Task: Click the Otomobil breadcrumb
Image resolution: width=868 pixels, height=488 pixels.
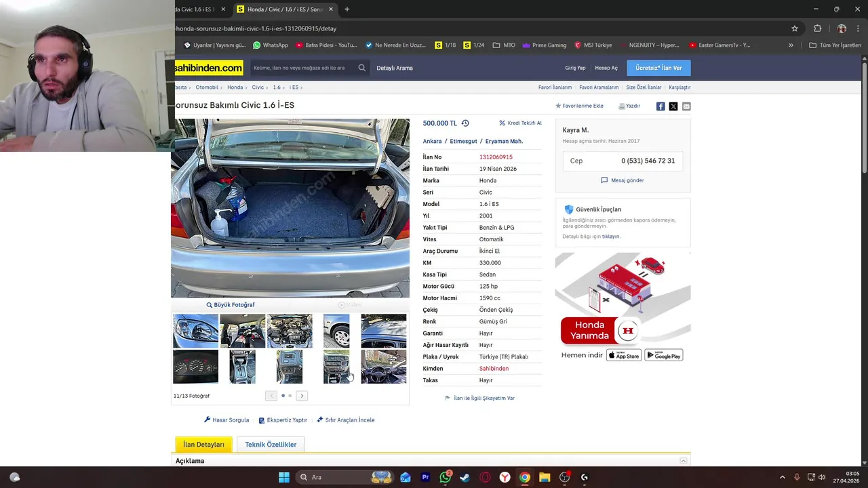Action: coord(207,87)
